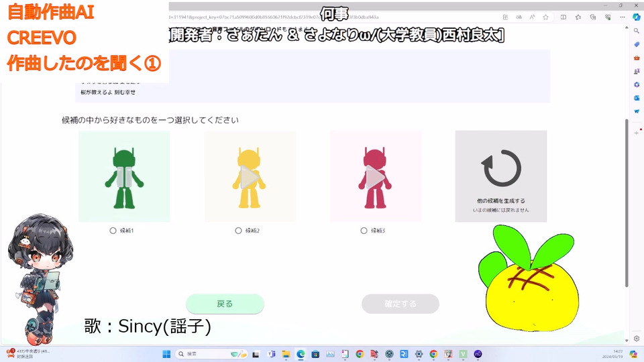Viewport: 644px width, 362px height.
Task: Play the yellow robot candidate 2 preview
Action: [249, 177]
